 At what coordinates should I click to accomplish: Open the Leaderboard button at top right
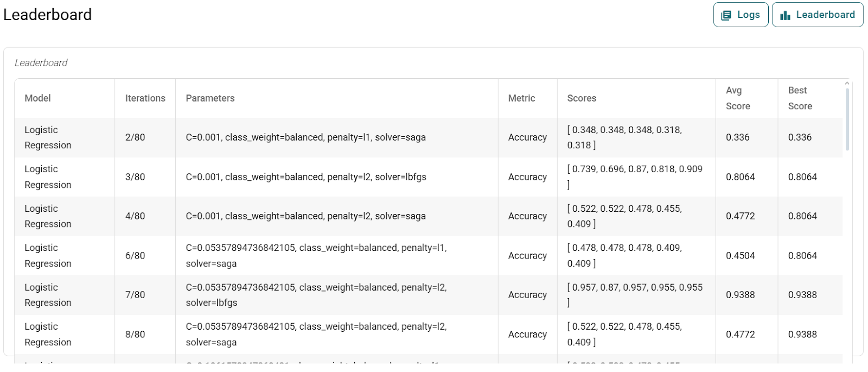817,15
